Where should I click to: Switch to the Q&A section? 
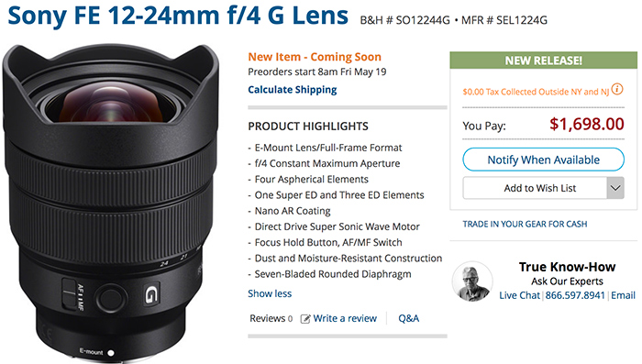coord(409,318)
